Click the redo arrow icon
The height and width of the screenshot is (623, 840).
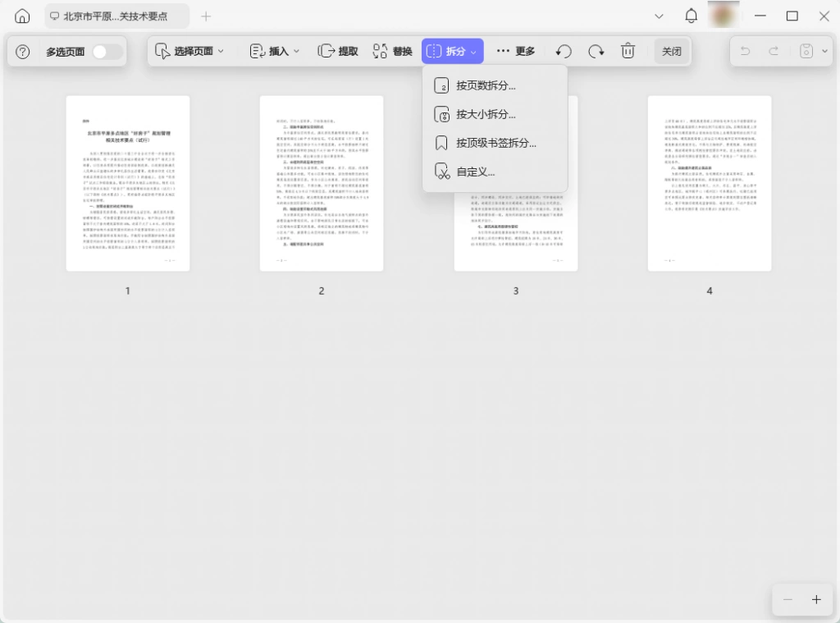(774, 51)
